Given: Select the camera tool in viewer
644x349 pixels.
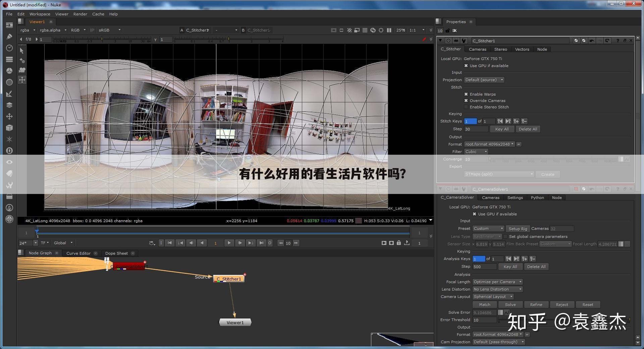Looking at the screenshot, I should tap(22, 70).
